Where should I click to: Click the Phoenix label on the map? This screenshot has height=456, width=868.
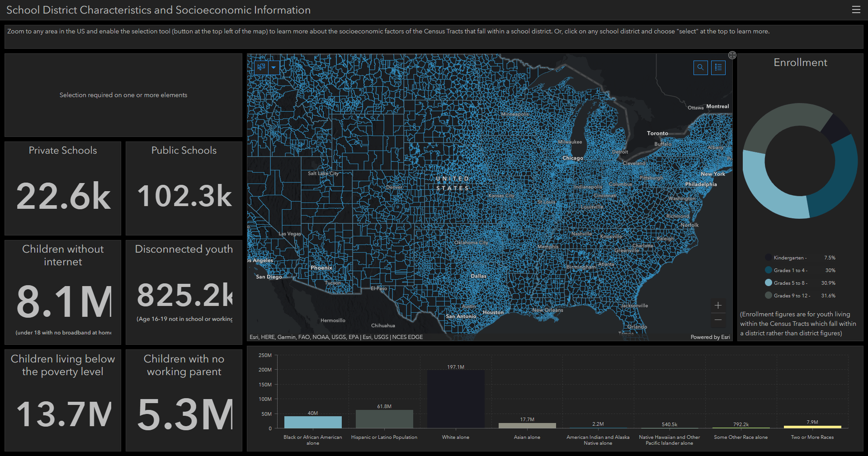[321, 268]
